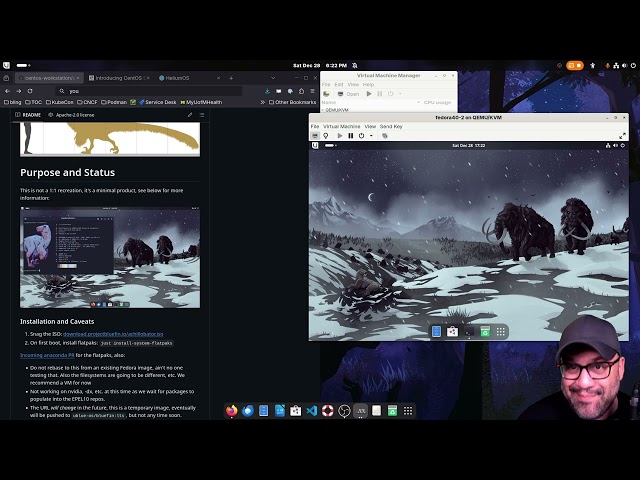Open OBS Studio from the host dock
Viewport: 640px width, 480px height.
[344, 411]
